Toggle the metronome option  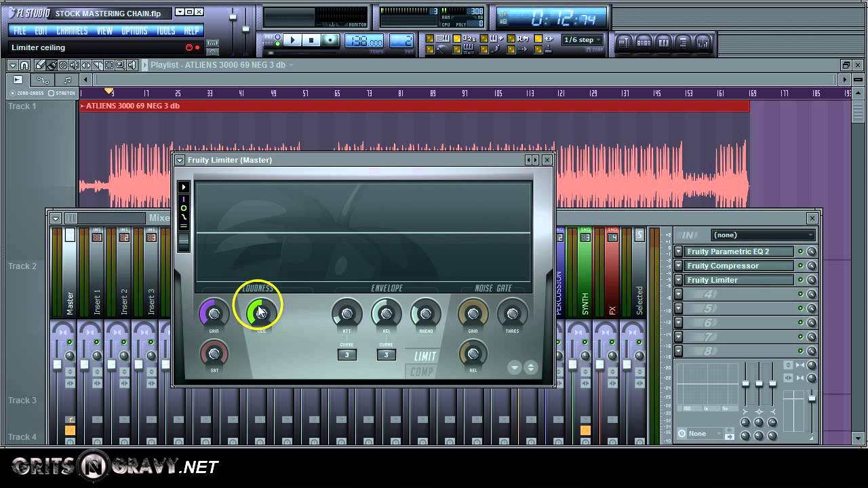(x=430, y=50)
